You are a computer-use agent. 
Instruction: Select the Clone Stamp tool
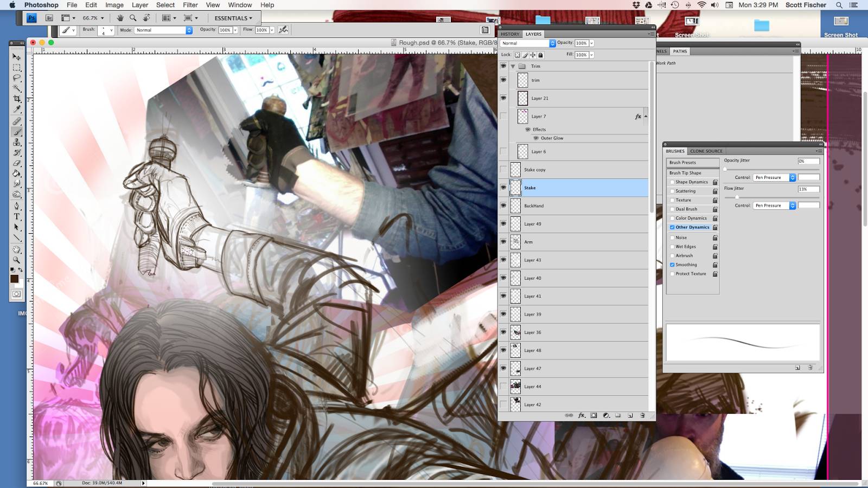17,142
